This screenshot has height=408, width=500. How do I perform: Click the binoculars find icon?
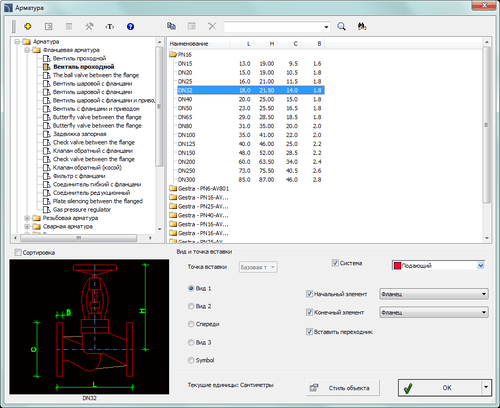pyautogui.click(x=362, y=26)
